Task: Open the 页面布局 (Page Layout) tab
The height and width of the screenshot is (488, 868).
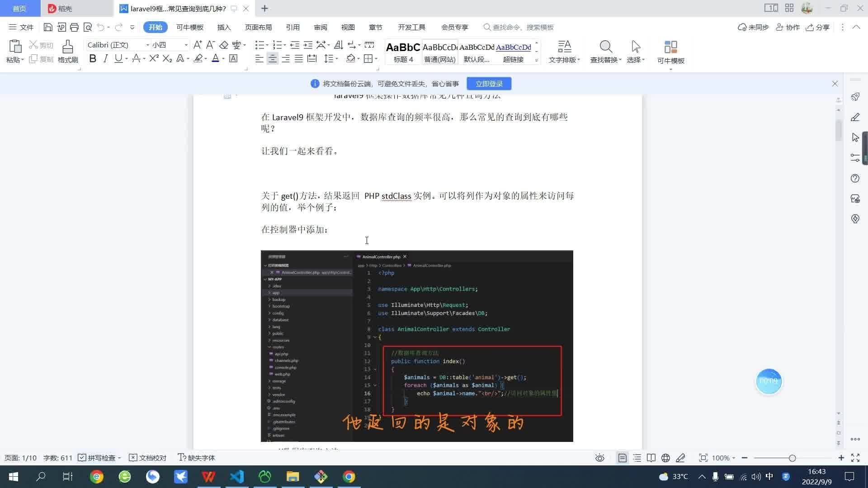Action: tap(258, 27)
